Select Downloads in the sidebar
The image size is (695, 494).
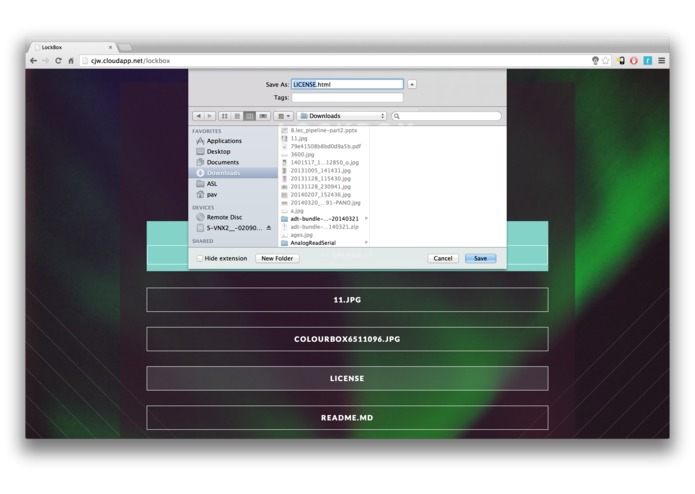click(234, 173)
